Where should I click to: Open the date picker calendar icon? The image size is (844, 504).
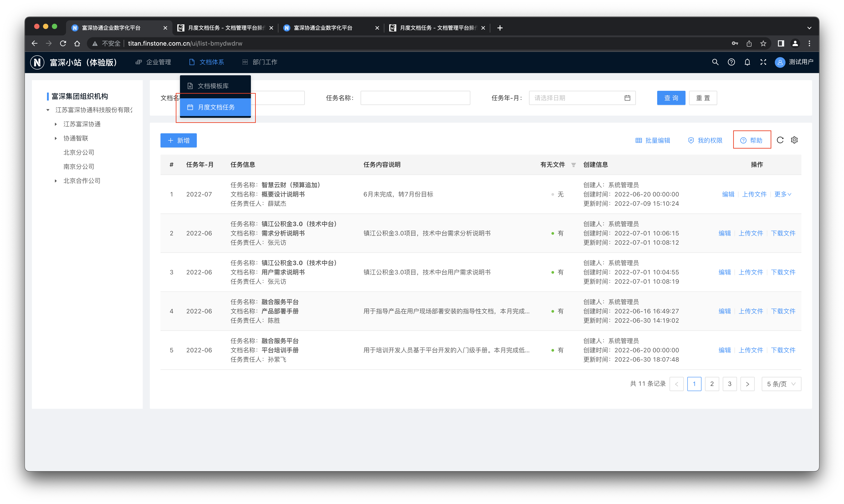pos(627,98)
